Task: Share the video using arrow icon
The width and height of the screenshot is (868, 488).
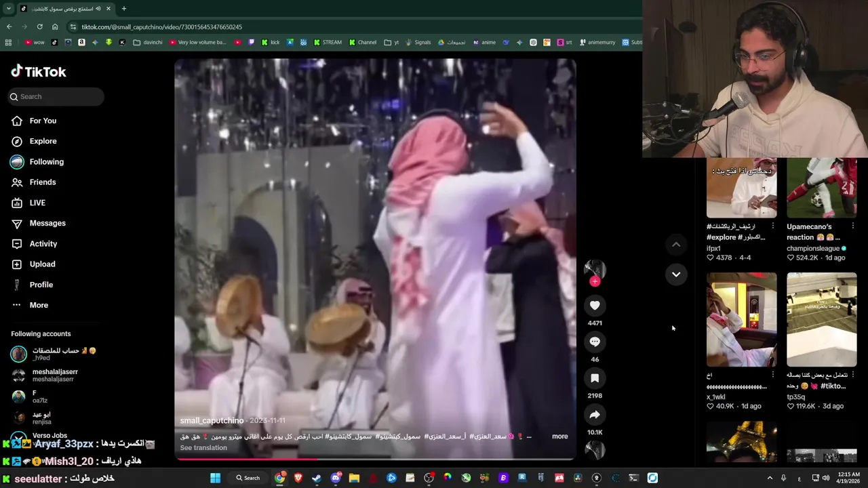Action: tap(595, 415)
